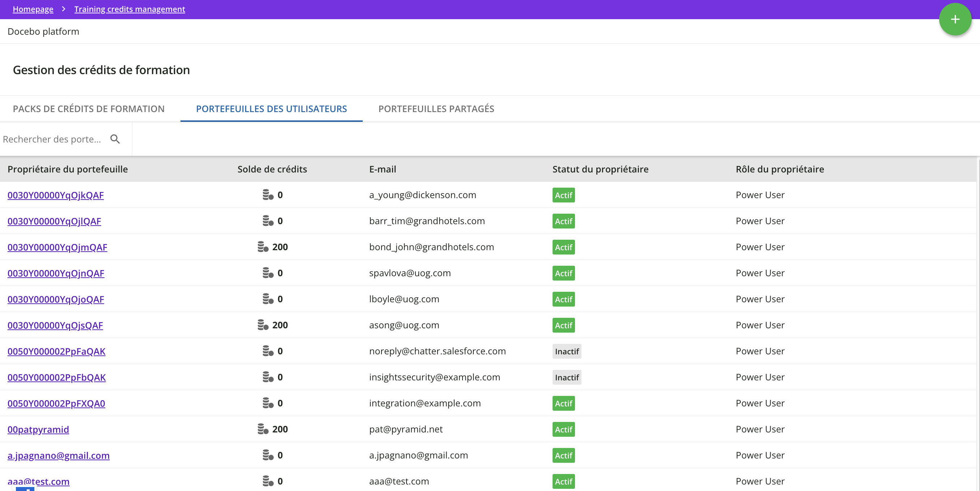Click the search magnifier icon
The image size is (980, 491).
[115, 139]
